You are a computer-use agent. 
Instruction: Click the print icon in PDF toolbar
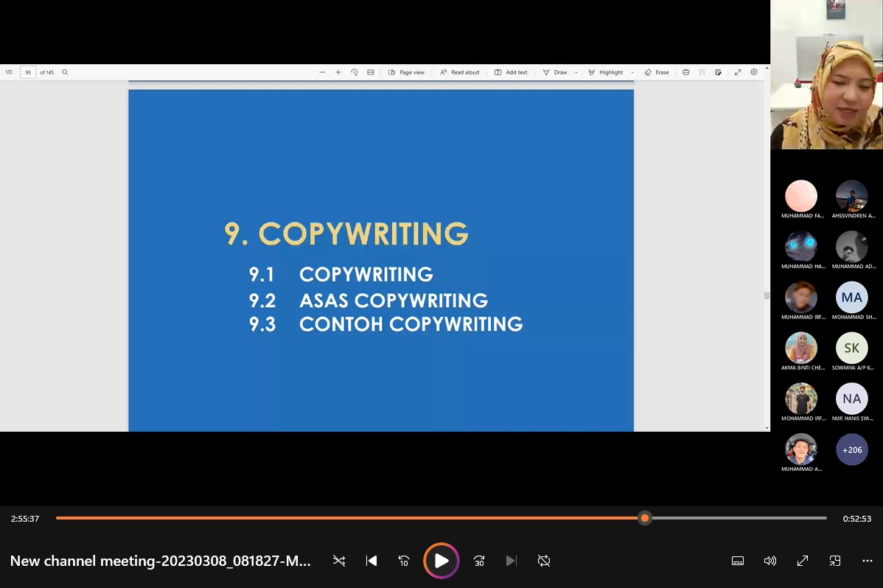[x=686, y=72]
